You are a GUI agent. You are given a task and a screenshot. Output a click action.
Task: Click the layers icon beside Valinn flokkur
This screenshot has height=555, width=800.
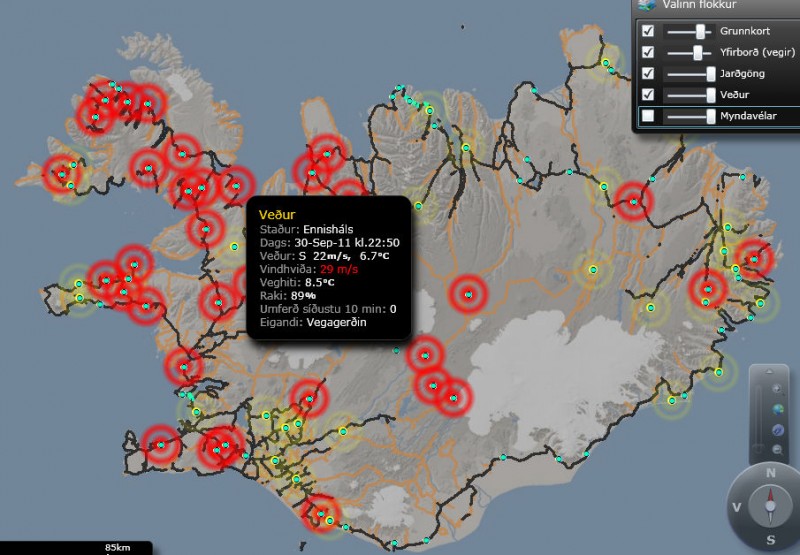(648, 5)
